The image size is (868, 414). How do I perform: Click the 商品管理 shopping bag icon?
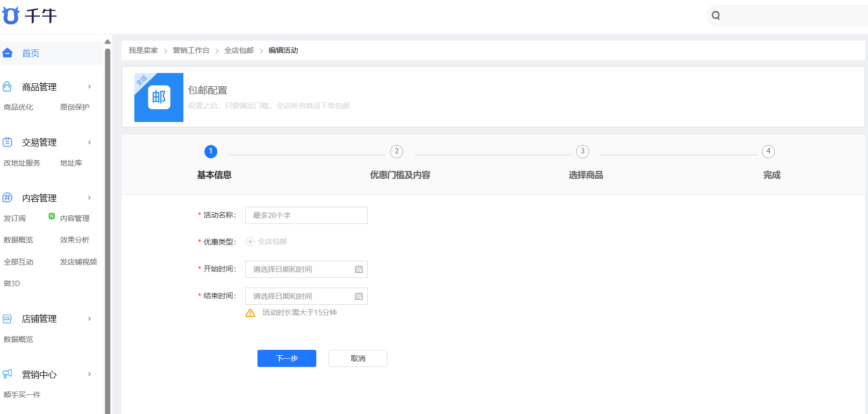7,87
